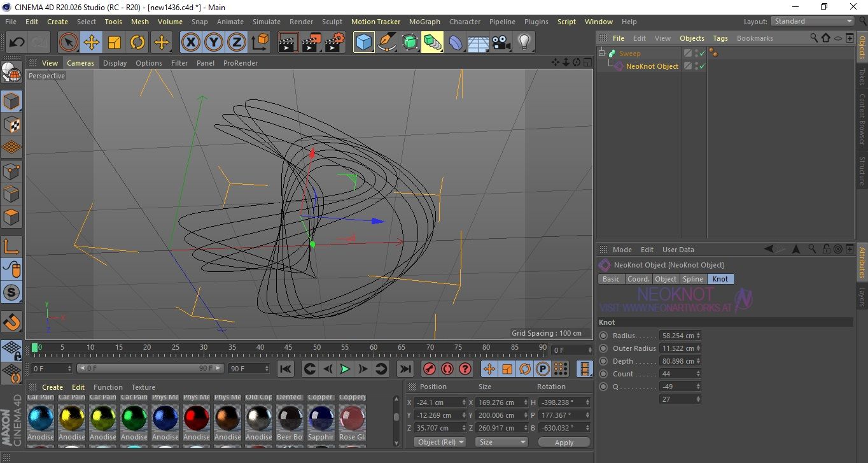Add a Cube primitive object
Screen dimensions: 868x463
[363, 43]
